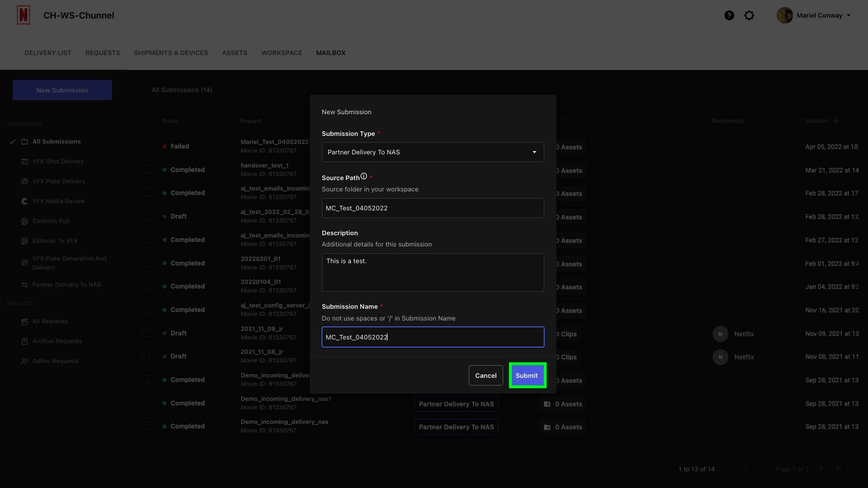
Task: Click the settings gear icon
Action: (x=749, y=15)
